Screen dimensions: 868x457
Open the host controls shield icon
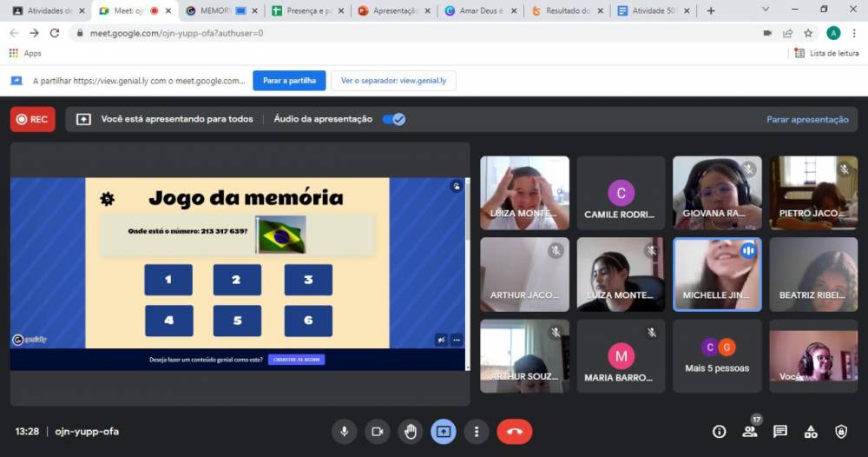[x=841, y=432]
